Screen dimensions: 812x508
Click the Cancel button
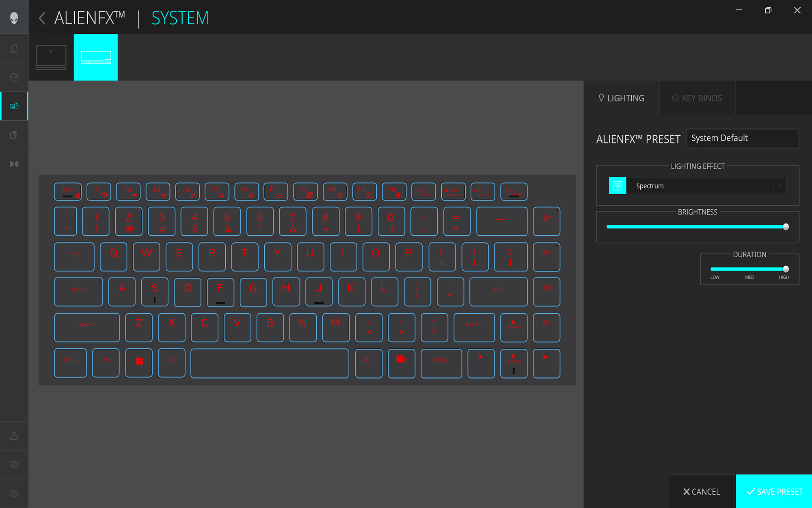(702, 491)
